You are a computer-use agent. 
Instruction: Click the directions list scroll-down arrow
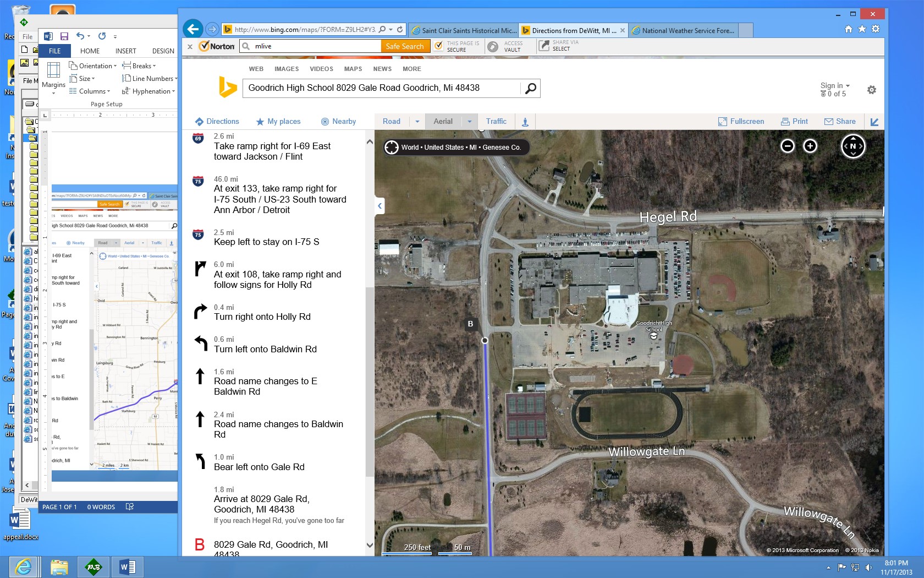370,545
